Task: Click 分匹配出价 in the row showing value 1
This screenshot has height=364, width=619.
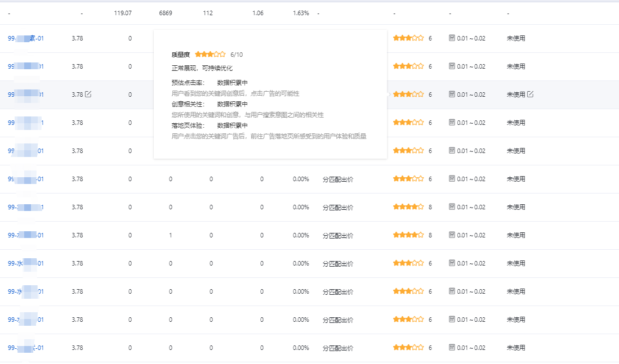Action: coord(338,235)
